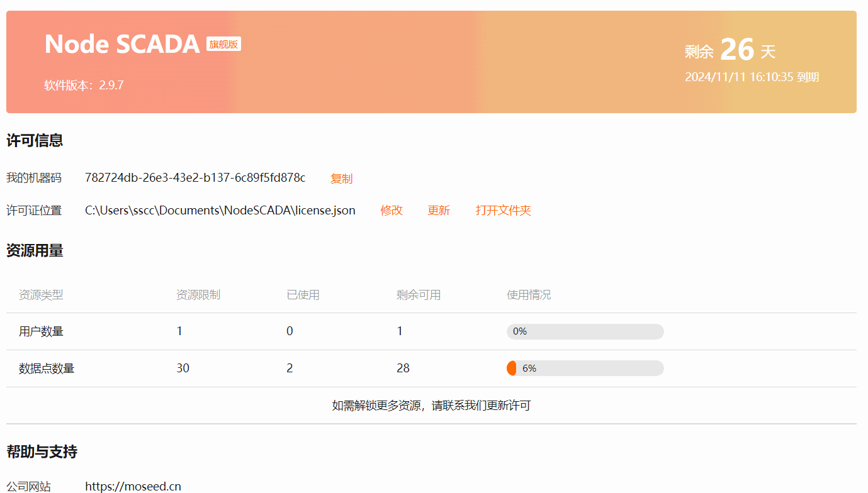Screen dimensions: 868x493
Task: Click the 资源用量 section heading
Action: pyautogui.click(x=35, y=251)
